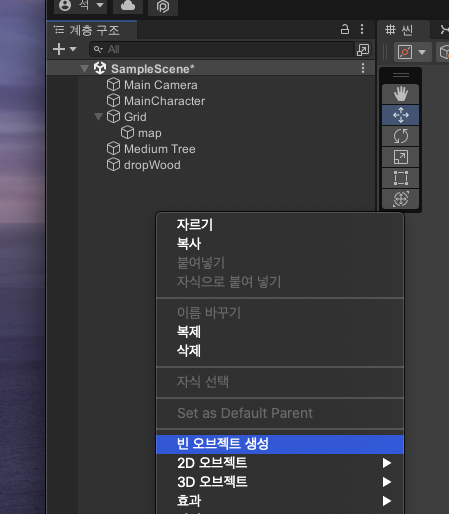Click the MainCharacter cube icon
The image size is (449, 514).
point(113,100)
